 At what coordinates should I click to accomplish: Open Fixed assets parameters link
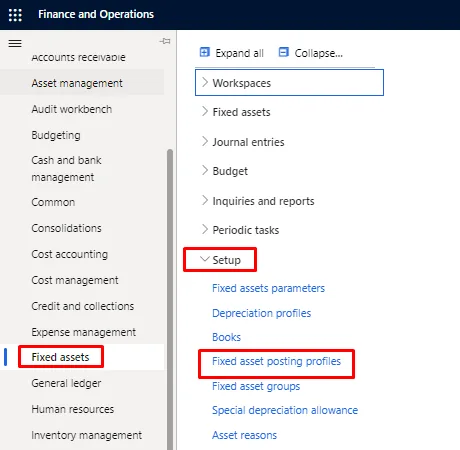click(x=268, y=288)
